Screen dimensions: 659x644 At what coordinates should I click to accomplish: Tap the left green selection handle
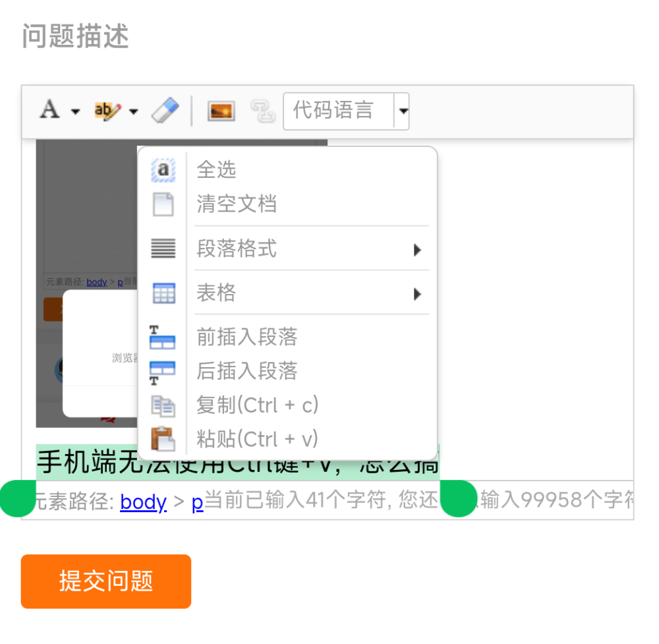[18, 498]
